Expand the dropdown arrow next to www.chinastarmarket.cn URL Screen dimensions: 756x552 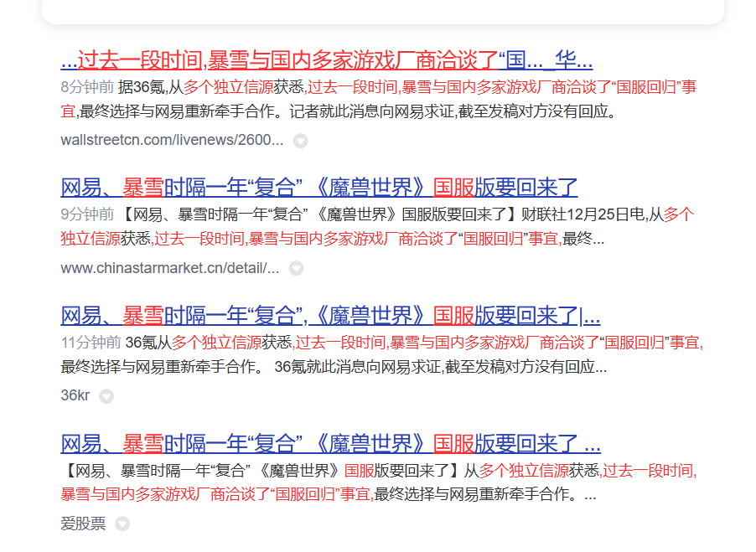click(296, 268)
